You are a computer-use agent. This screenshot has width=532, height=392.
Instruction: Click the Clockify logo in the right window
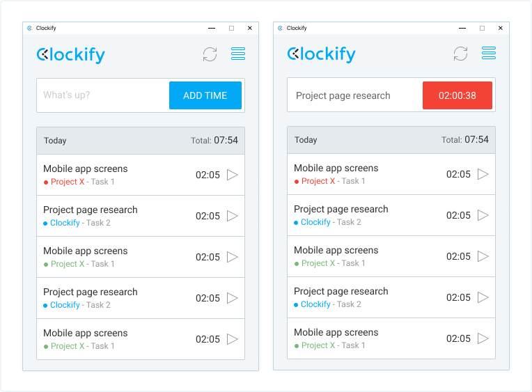(322, 54)
